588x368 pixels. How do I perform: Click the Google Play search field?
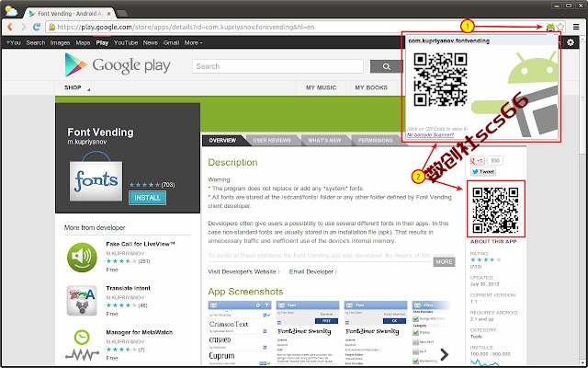[277, 66]
